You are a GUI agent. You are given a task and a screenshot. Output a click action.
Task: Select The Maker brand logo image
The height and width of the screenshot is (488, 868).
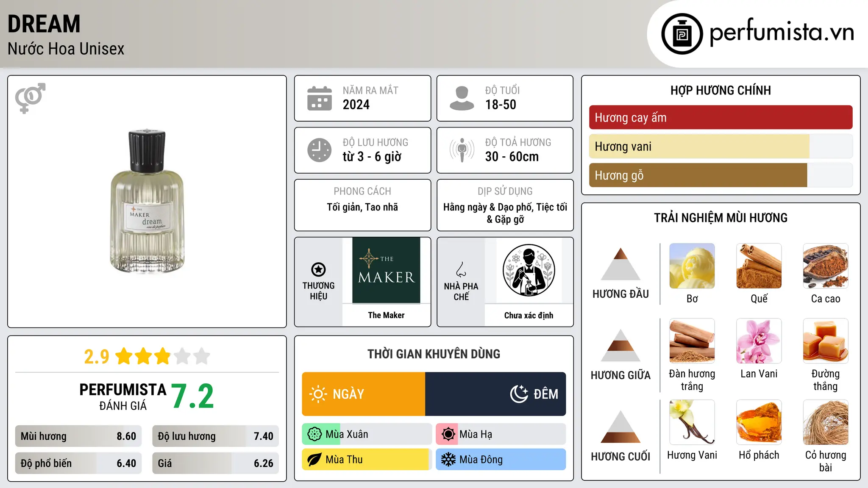pyautogui.click(x=386, y=270)
